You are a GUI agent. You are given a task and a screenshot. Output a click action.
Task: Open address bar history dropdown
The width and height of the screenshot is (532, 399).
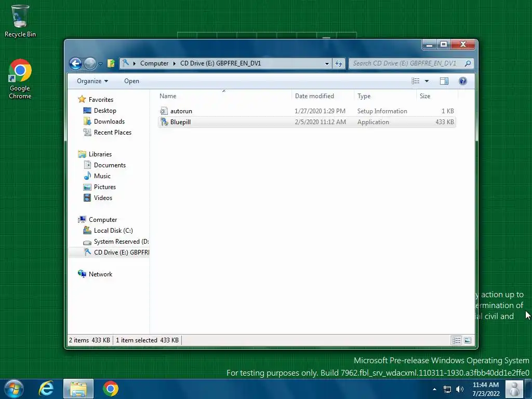coord(327,63)
